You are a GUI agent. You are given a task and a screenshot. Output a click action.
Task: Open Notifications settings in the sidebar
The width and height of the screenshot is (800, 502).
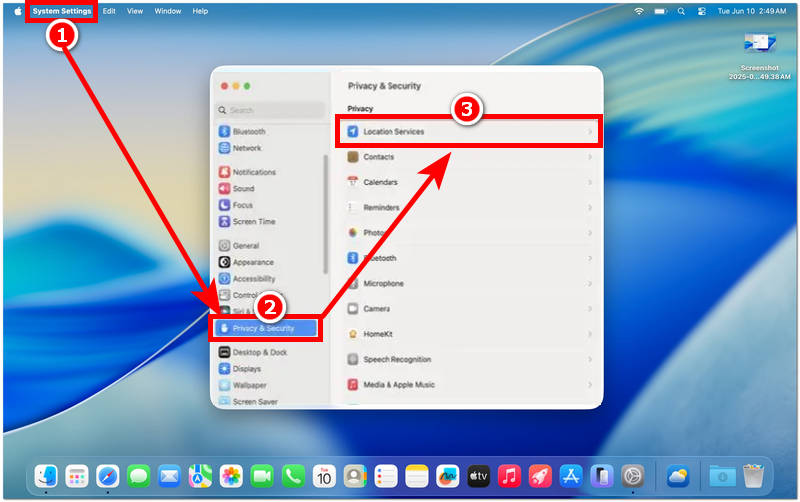[x=248, y=172]
